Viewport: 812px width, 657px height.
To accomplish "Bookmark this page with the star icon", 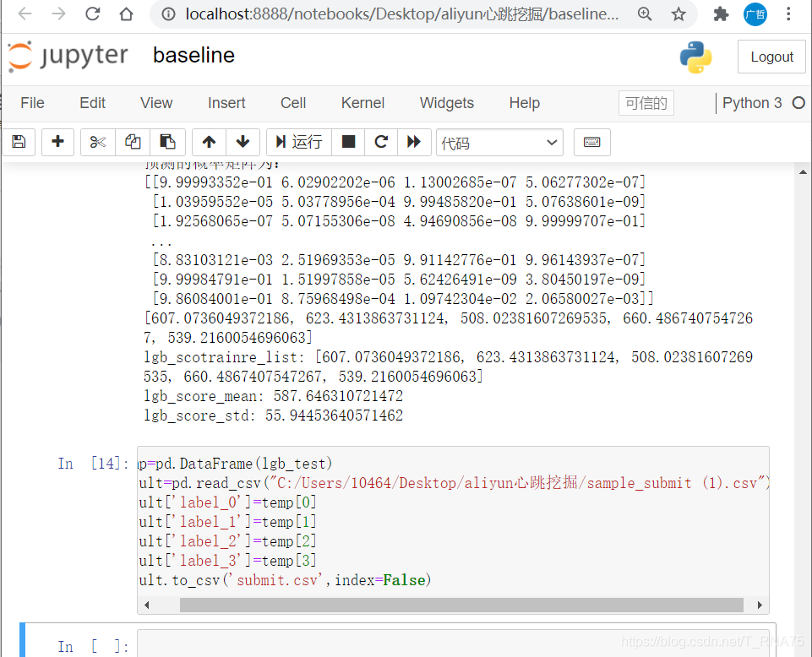I will [x=678, y=14].
